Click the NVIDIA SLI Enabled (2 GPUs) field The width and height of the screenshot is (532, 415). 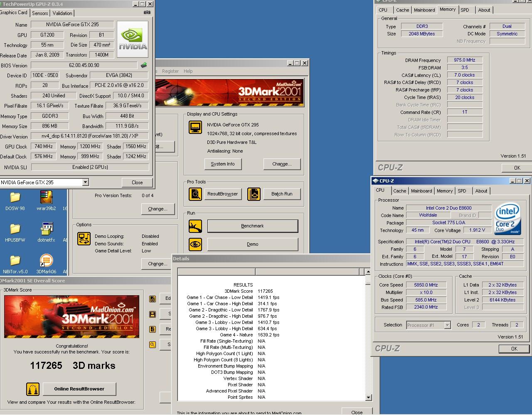pyautogui.click(x=90, y=167)
